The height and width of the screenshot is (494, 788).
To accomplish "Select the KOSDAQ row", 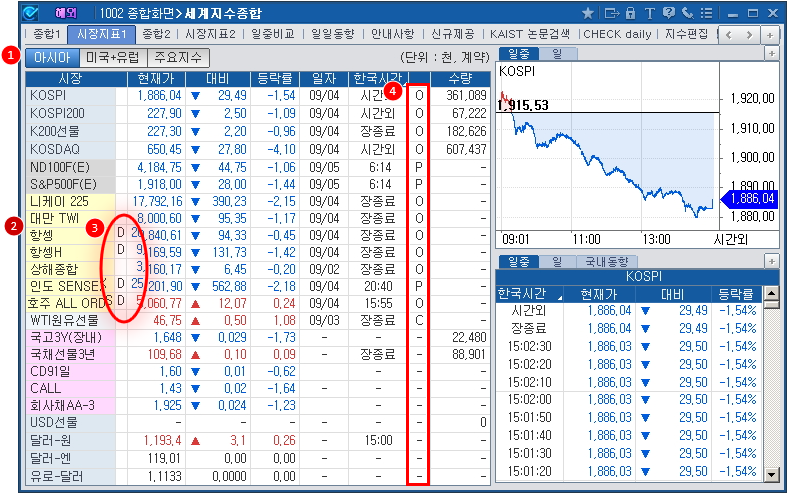I will coord(257,149).
